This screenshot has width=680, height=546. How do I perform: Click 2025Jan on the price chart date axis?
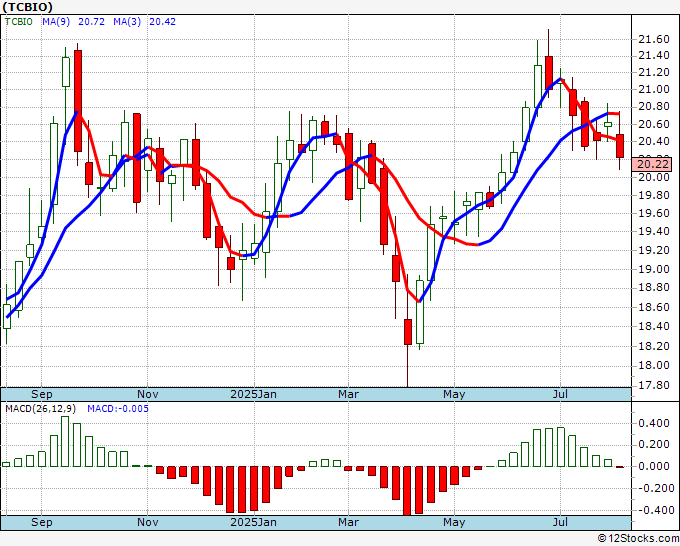tap(253, 394)
